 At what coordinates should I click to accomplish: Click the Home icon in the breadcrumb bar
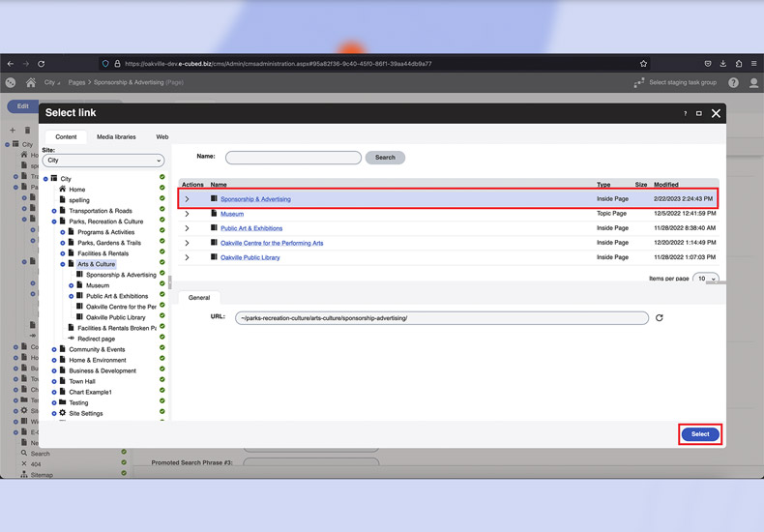point(31,83)
